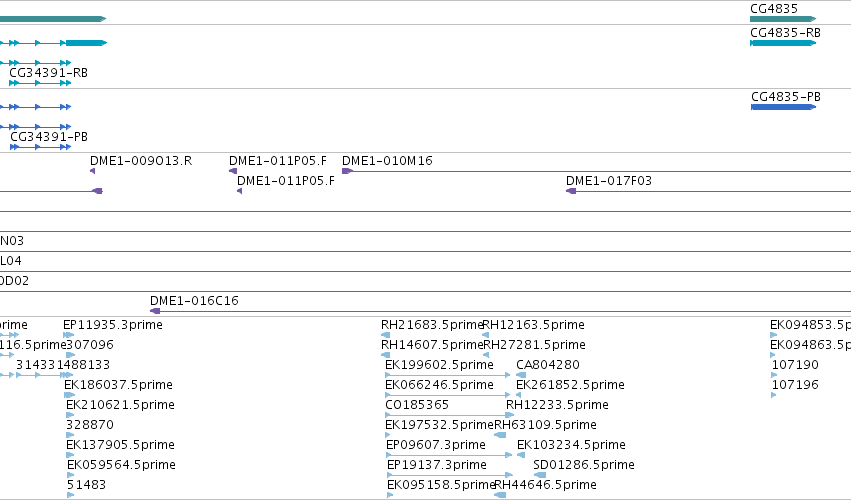Click the CG4835-RB transcript bar
Screen dimensions: 851x500
coord(783,43)
